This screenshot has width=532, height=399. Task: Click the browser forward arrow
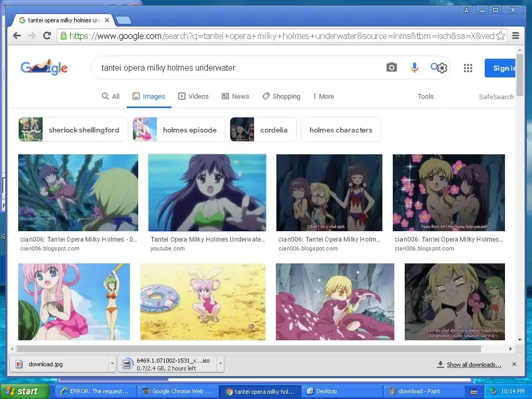(32, 36)
